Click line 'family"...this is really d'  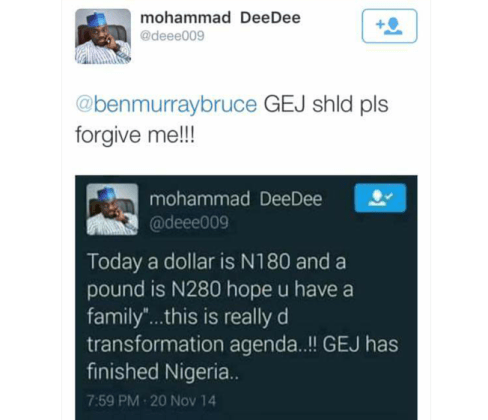(188, 317)
